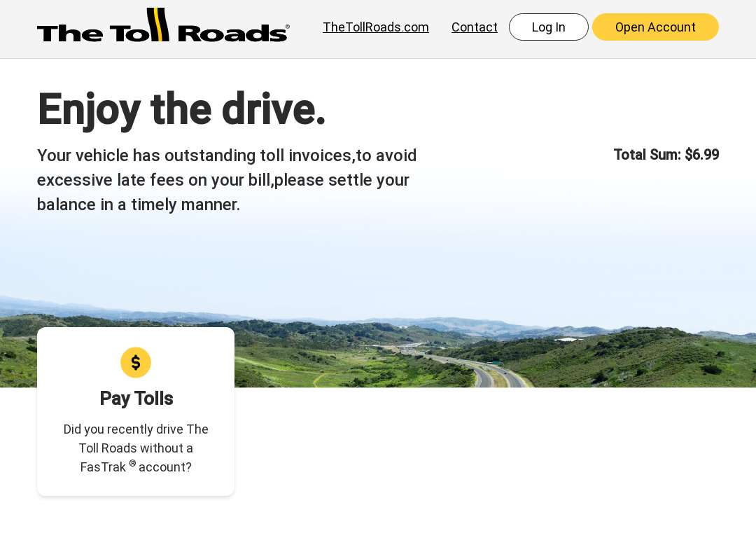Click the outstanding toll invoices paragraph
The width and height of the screenshot is (756, 538).
(227, 180)
